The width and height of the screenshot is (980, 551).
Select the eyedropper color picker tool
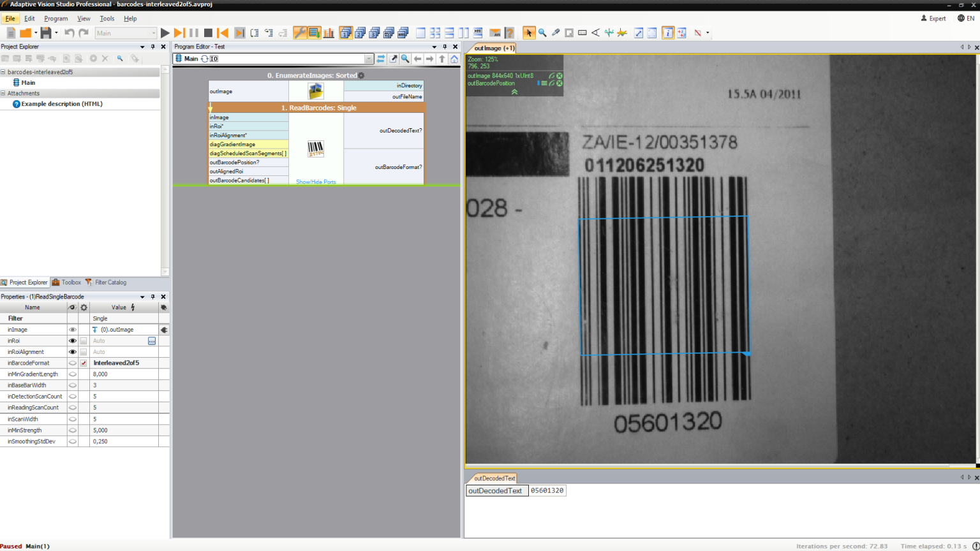[555, 33]
